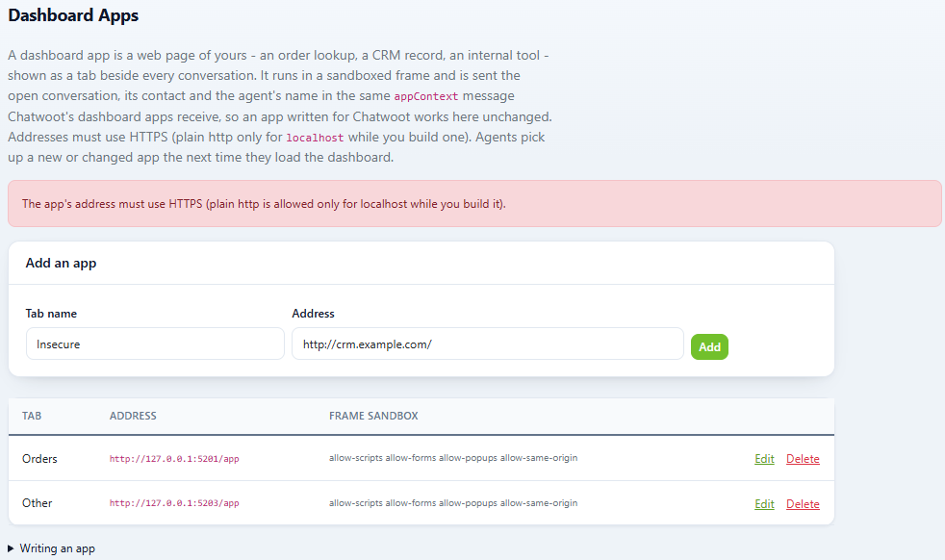
Task: Click the Other row frame sandbox value
Action: 453,502
